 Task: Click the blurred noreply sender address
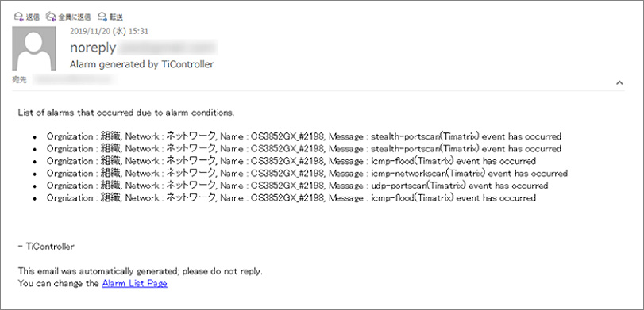point(168,48)
